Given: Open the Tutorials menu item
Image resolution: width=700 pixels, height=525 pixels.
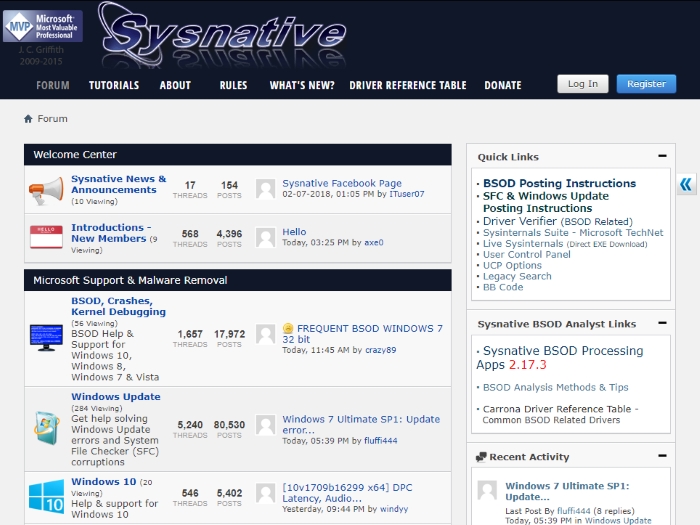Looking at the screenshot, I should coord(114,85).
